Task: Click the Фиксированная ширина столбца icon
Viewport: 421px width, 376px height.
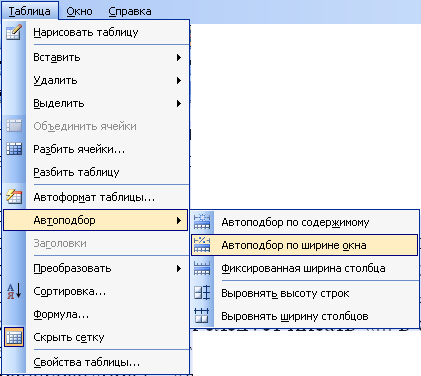Action: pyautogui.click(x=202, y=268)
